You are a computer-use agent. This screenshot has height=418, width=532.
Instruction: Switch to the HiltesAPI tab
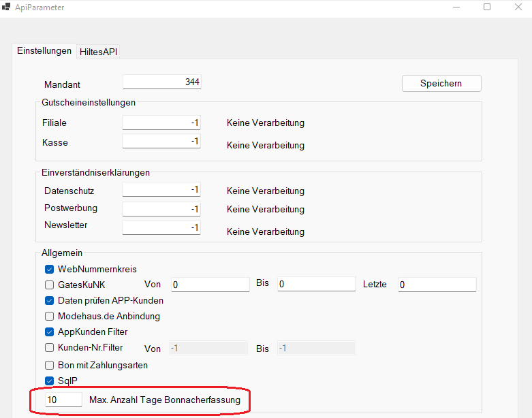(98, 52)
